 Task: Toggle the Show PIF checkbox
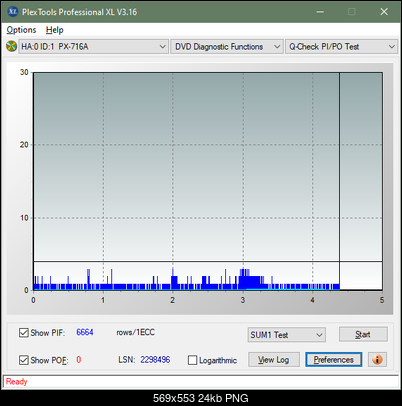[x=24, y=333]
